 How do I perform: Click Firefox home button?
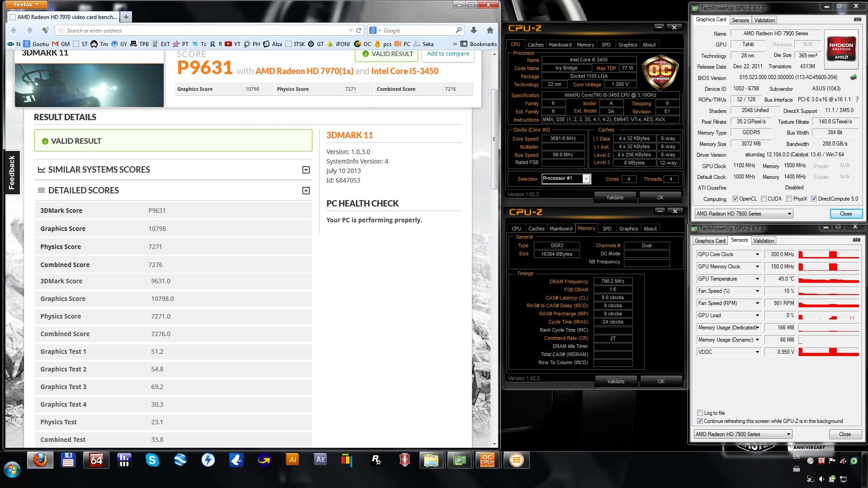point(490,30)
